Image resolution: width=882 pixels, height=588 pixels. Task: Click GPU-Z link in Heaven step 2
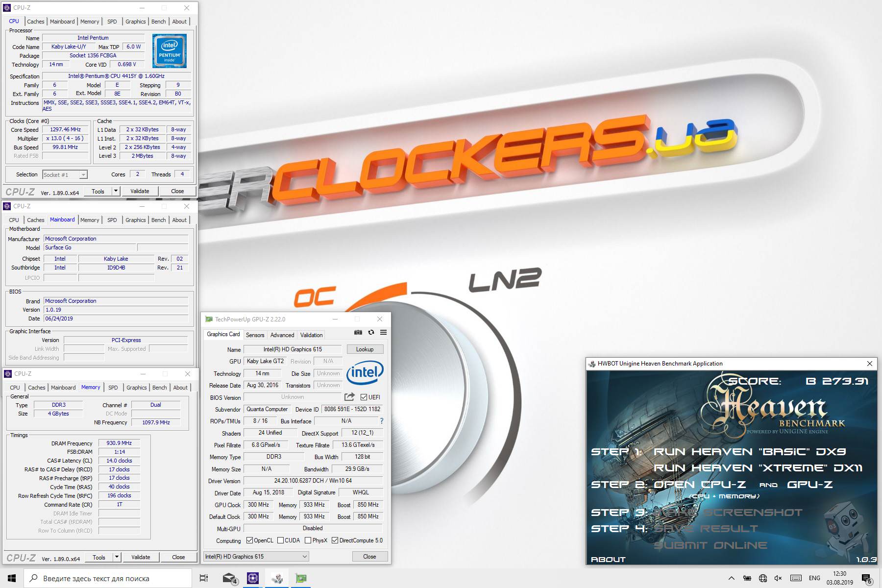click(809, 485)
